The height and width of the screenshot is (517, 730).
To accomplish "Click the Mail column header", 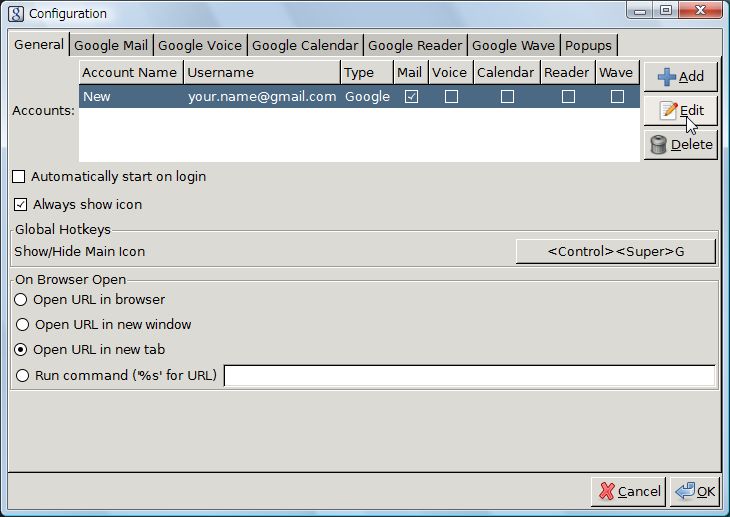I will tap(411, 73).
